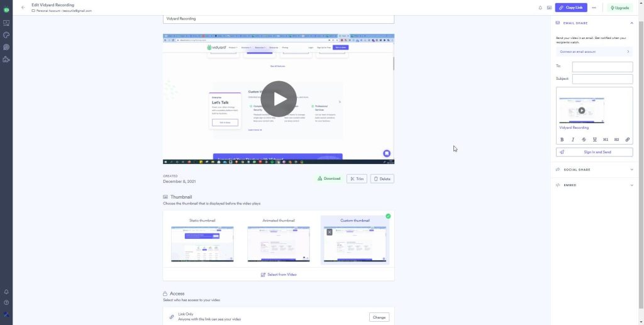
Task: Click the Vidyard Recording link in email body
Action: (574, 128)
